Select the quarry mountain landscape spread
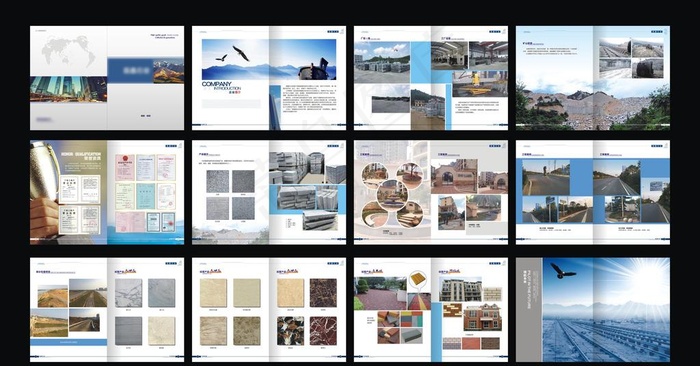Screen dimensions: 700x366 (x=593, y=78)
